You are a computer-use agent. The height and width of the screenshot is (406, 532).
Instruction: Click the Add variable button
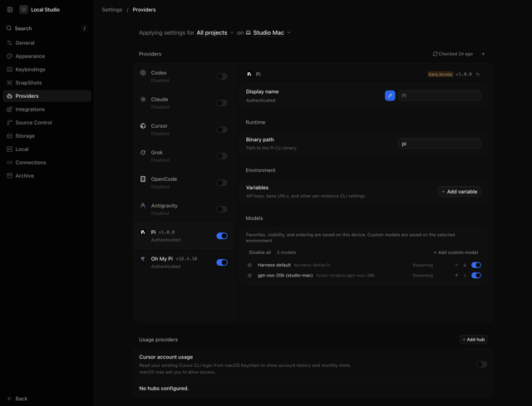tap(460, 192)
